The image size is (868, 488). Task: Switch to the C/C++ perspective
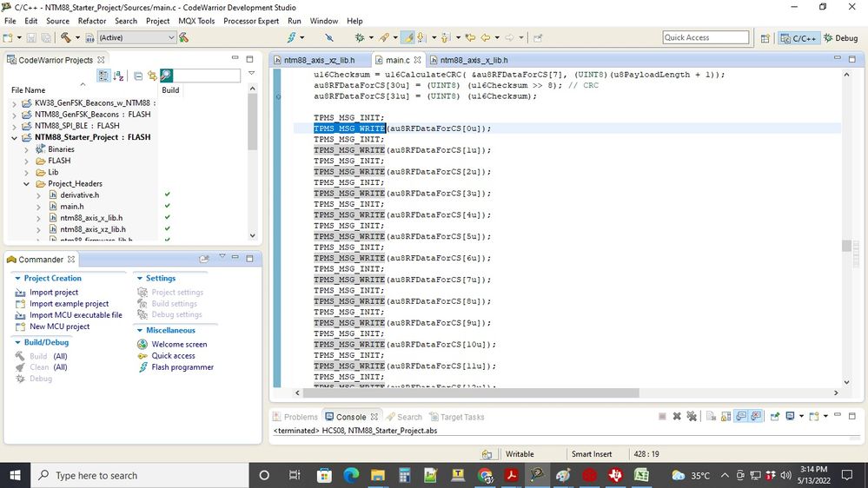click(x=798, y=38)
